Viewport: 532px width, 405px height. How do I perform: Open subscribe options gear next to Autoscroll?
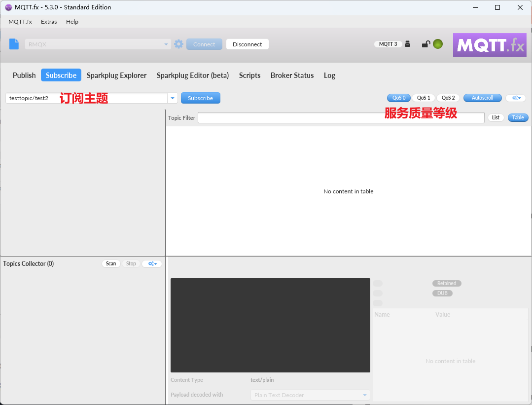pos(516,98)
